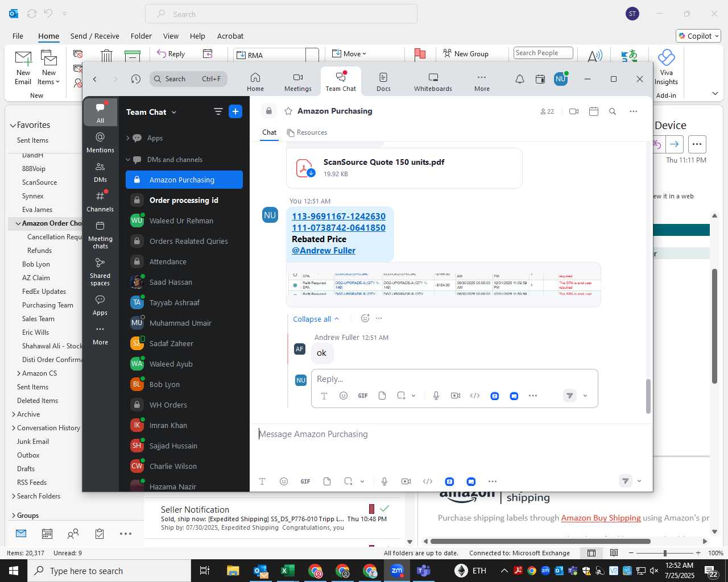The width and height of the screenshot is (728, 582).
Task: Click Windows taskbar search box
Action: click(109, 571)
